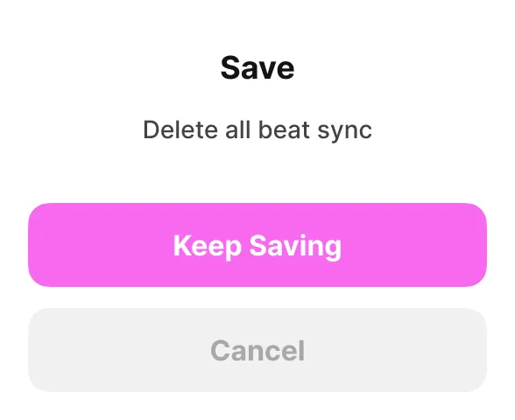This screenshot has width=515, height=420.
Task: Click the beat sync warning text
Action: point(257,129)
